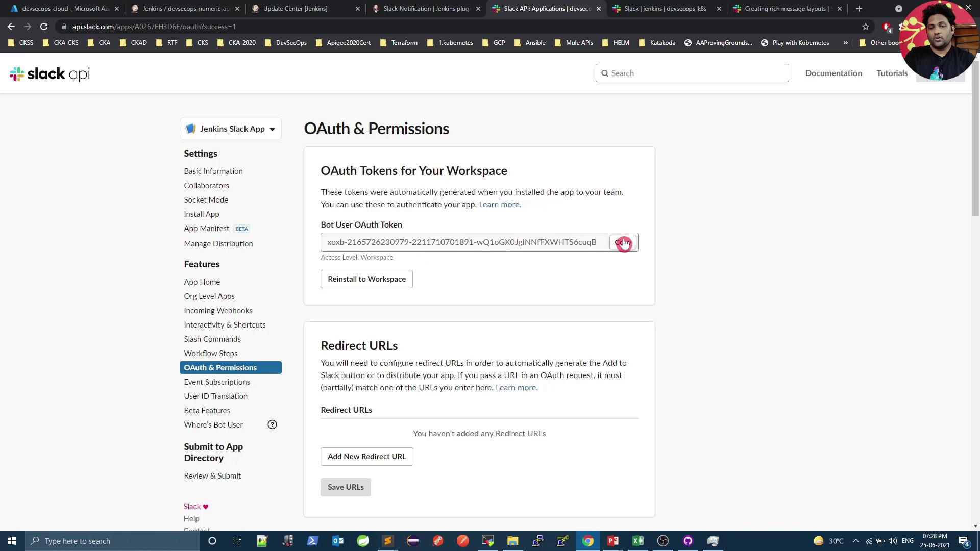This screenshot has height=551, width=980.
Task: Click the Reinstall to Workspace button
Action: (366, 279)
